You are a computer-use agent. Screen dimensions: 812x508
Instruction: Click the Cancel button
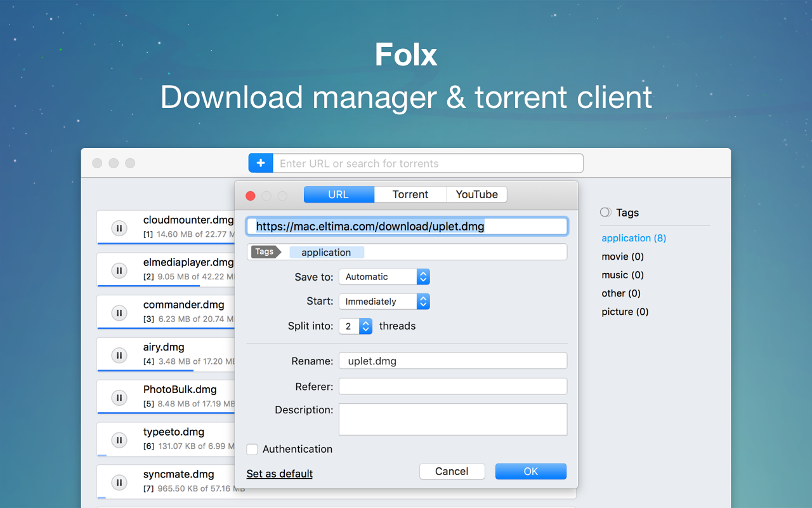452,471
